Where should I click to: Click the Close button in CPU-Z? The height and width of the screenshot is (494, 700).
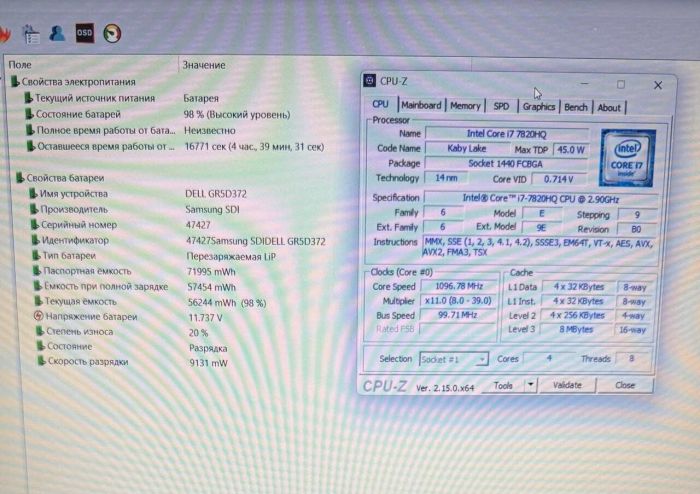[625, 386]
